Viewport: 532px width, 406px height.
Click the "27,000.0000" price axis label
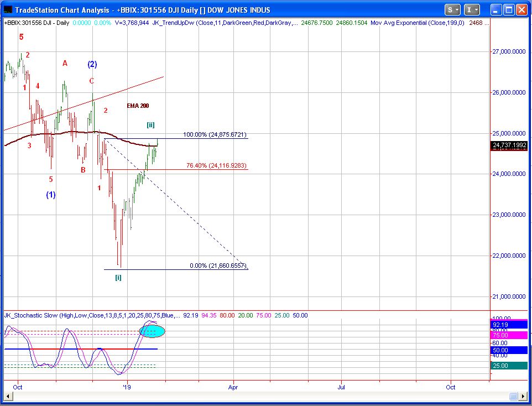tap(509, 51)
